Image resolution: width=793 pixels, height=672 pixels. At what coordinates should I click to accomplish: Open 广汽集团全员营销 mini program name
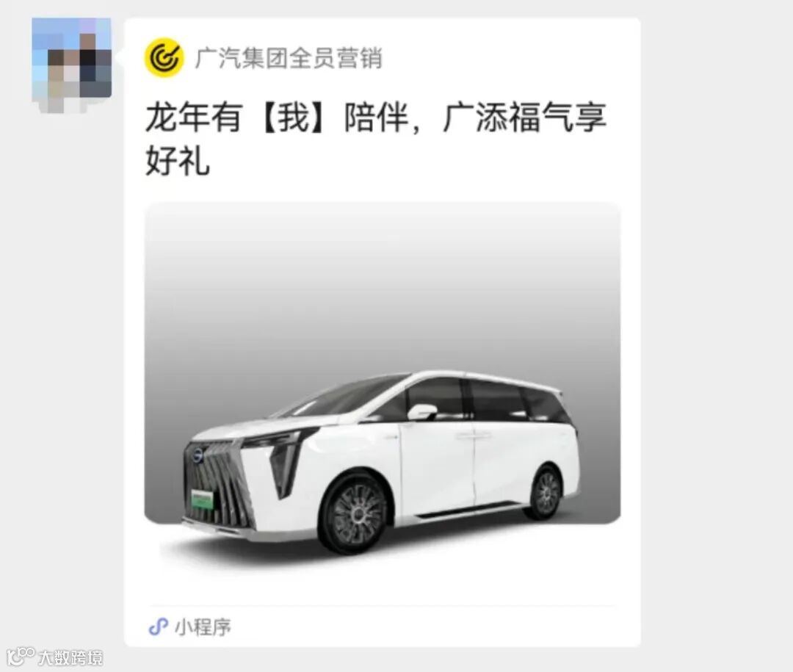click(x=289, y=58)
